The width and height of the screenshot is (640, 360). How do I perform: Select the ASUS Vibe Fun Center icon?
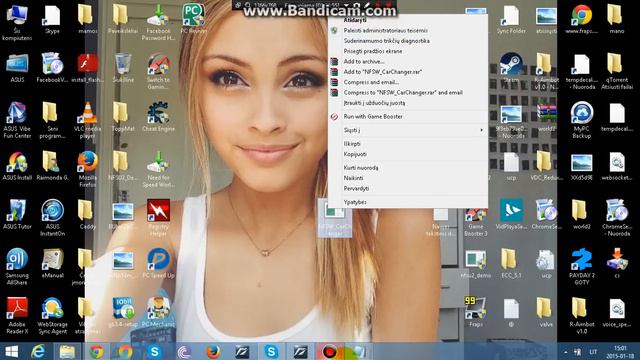point(17,120)
